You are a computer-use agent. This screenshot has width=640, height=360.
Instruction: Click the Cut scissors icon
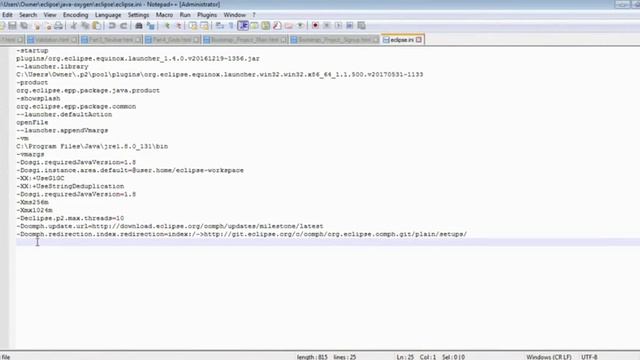[x=73, y=26]
